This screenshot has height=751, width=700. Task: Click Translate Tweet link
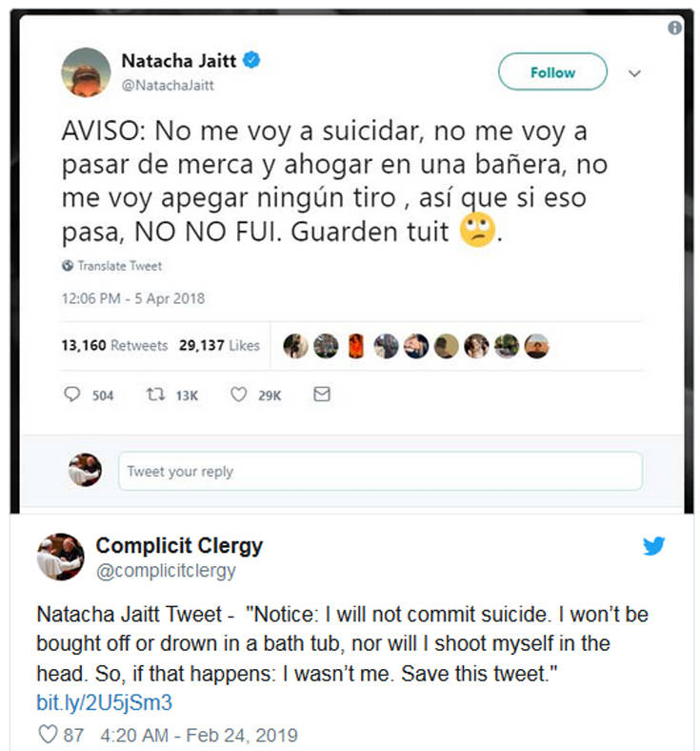(120, 266)
